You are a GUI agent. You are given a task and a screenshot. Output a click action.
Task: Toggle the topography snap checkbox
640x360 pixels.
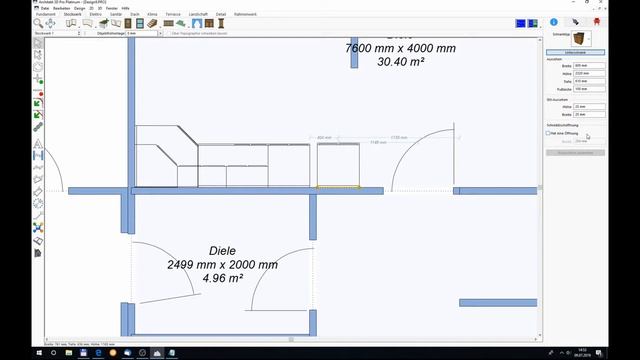pyautogui.click(x=168, y=33)
